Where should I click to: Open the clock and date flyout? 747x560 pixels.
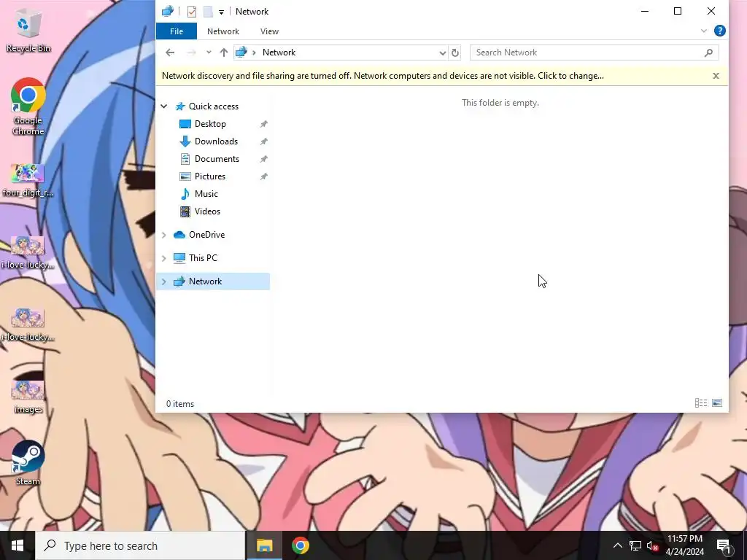[x=684, y=545]
